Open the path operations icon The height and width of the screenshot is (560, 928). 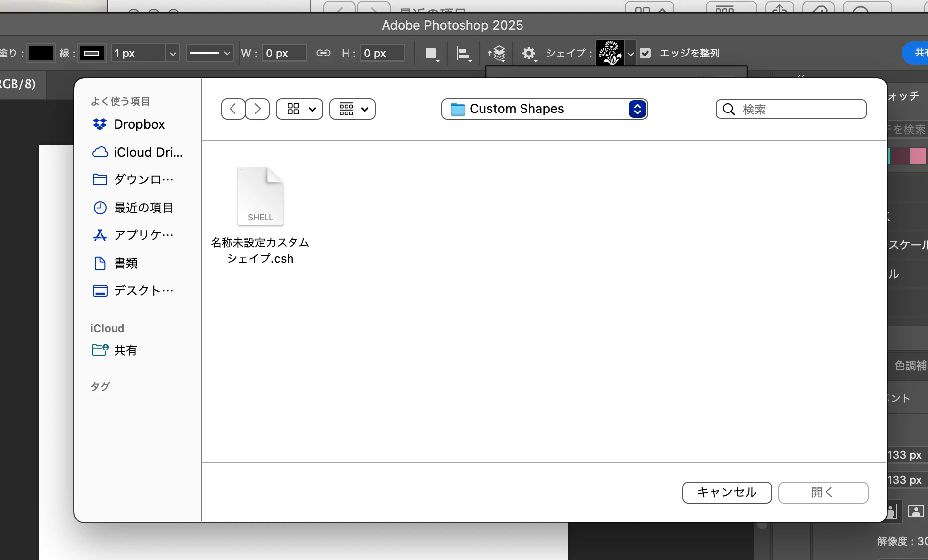[x=431, y=54]
